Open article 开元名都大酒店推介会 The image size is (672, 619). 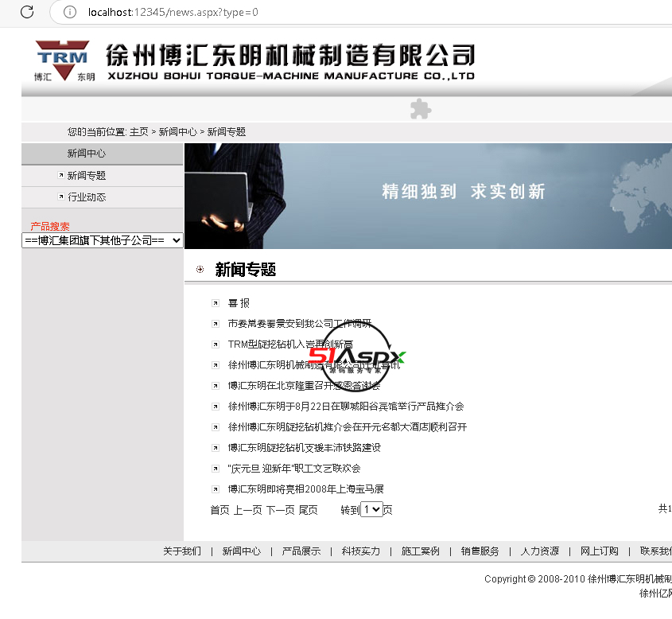click(348, 427)
